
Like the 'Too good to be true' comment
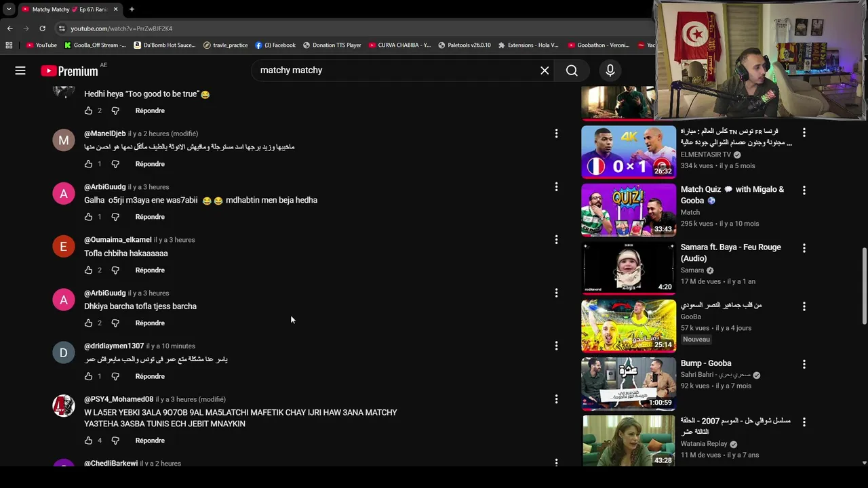[x=88, y=110]
